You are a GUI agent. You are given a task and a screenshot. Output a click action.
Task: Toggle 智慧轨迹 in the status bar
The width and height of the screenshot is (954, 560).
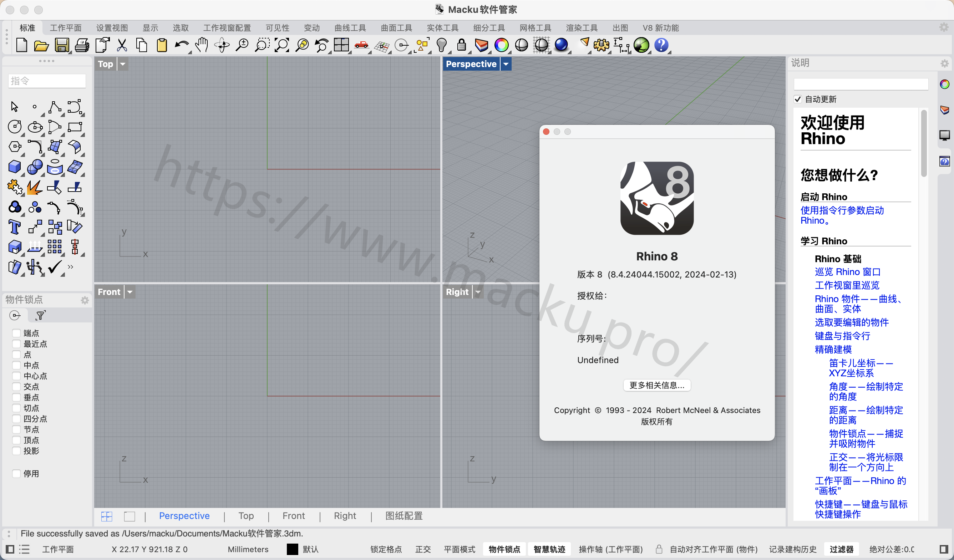[549, 549]
